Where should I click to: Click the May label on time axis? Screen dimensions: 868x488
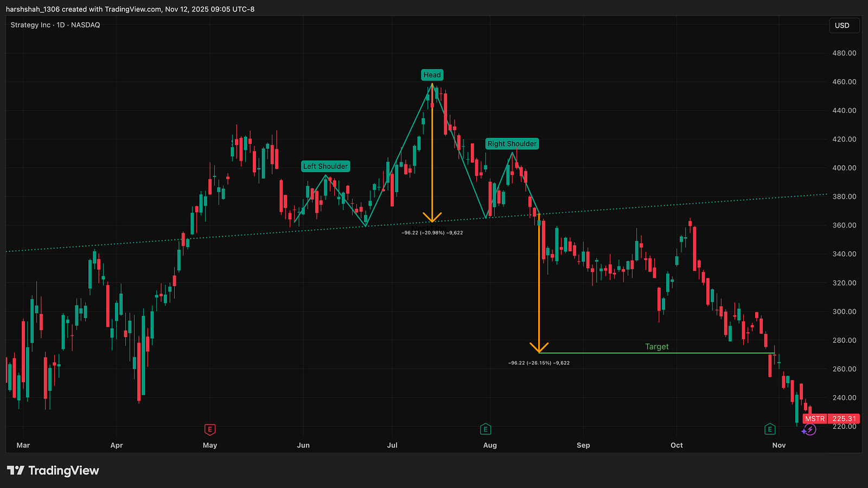[x=210, y=446]
